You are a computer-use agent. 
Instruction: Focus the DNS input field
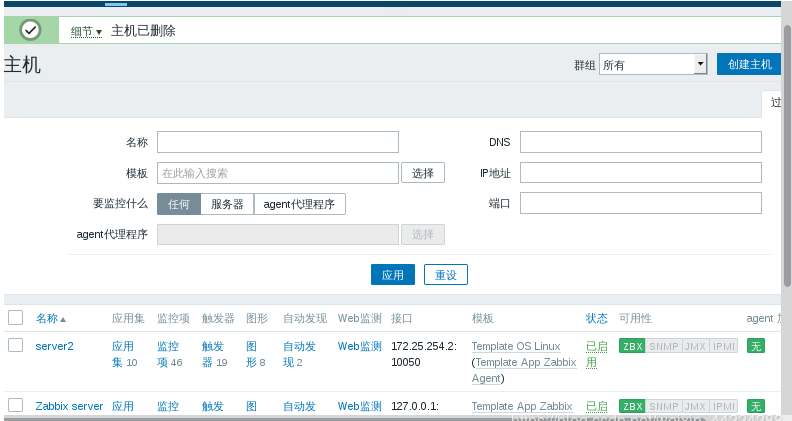tap(641, 142)
